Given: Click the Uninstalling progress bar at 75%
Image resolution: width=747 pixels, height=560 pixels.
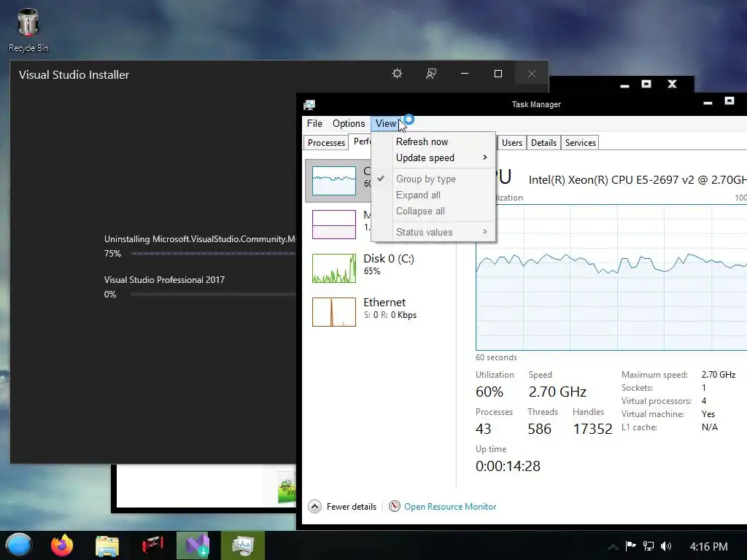Looking at the screenshot, I should tap(214, 253).
